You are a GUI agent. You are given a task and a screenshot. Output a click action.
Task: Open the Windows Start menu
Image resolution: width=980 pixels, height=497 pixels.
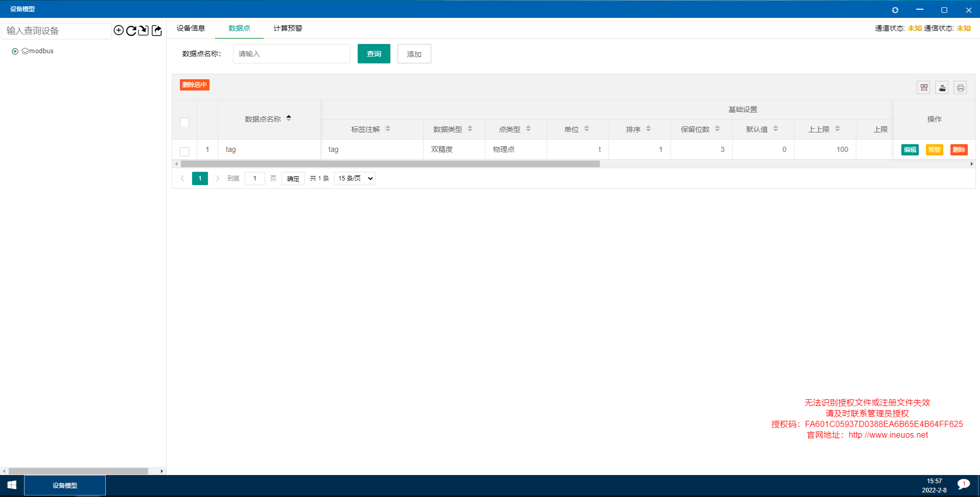pos(12,485)
